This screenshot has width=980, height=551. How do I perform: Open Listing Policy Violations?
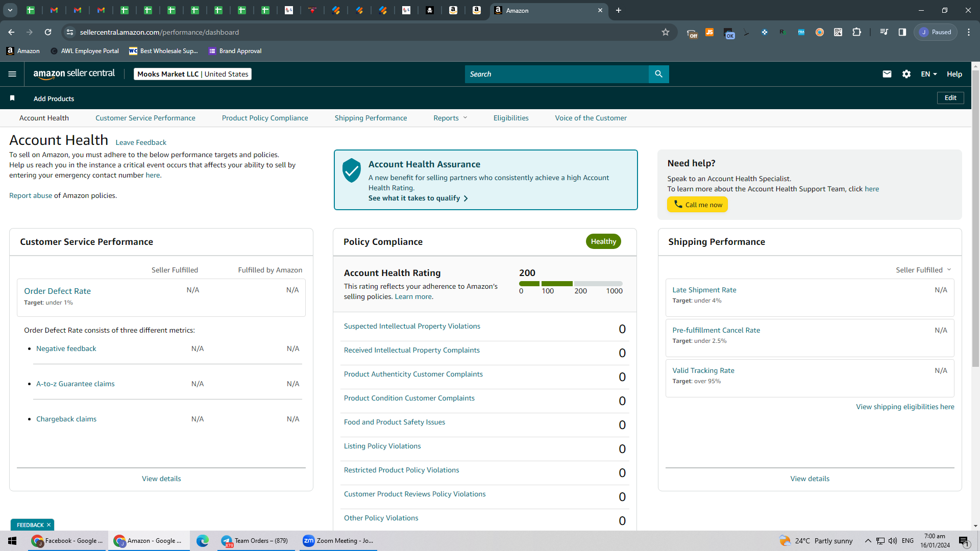click(382, 446)
